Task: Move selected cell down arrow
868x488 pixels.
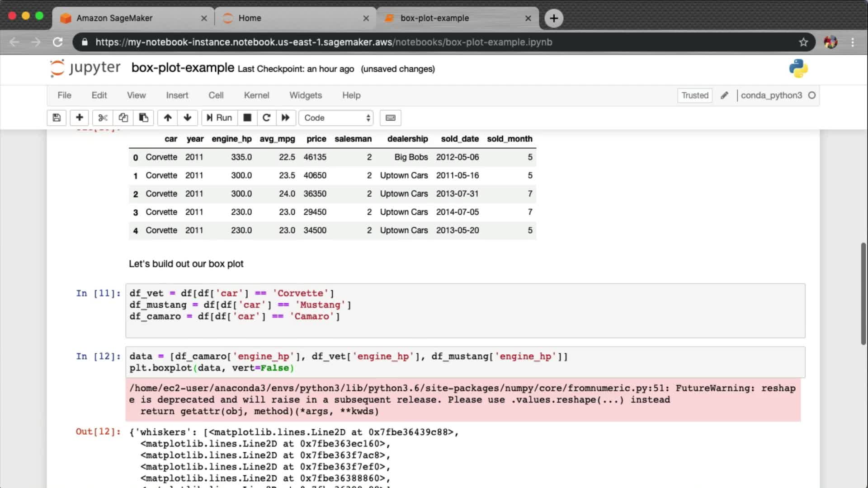Action: 188,118
